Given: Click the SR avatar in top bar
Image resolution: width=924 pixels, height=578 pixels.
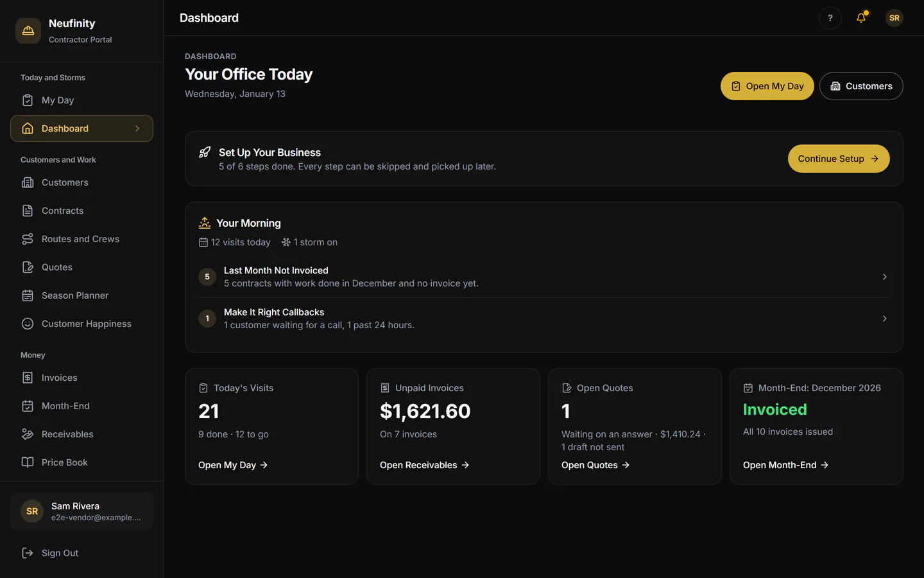Looking at the screenshot, I should pos(894,18).
